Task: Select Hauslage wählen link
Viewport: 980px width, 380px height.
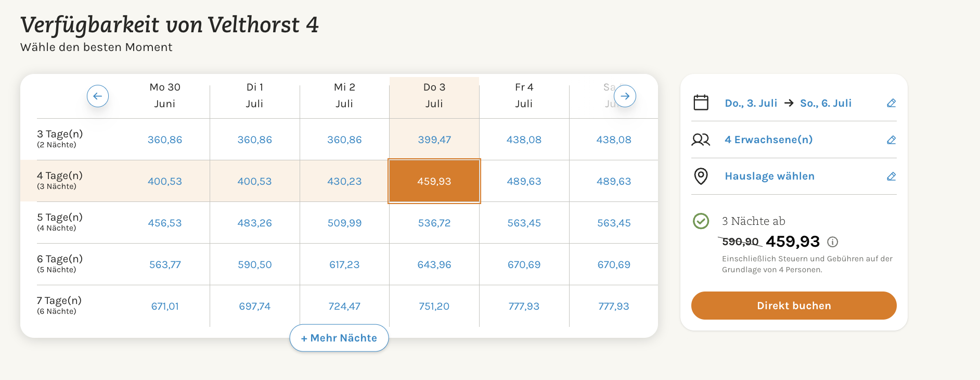Action: [x=769, y=176]
